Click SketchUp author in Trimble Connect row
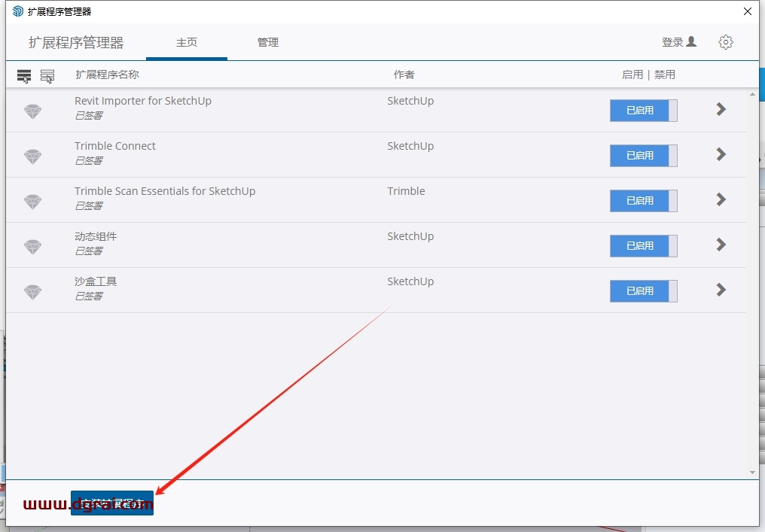The height and width of the screenshot is (532, 765). (x=410, y=146)
